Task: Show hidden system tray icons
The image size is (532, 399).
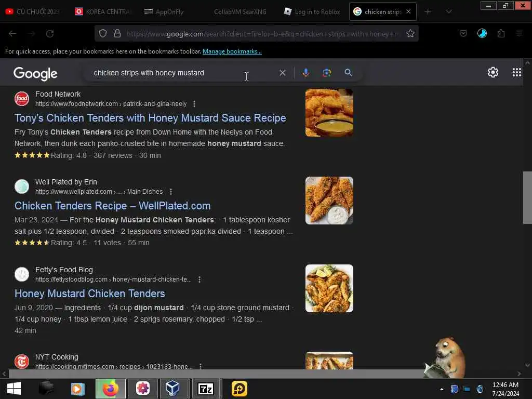Action: pos(442,389)
